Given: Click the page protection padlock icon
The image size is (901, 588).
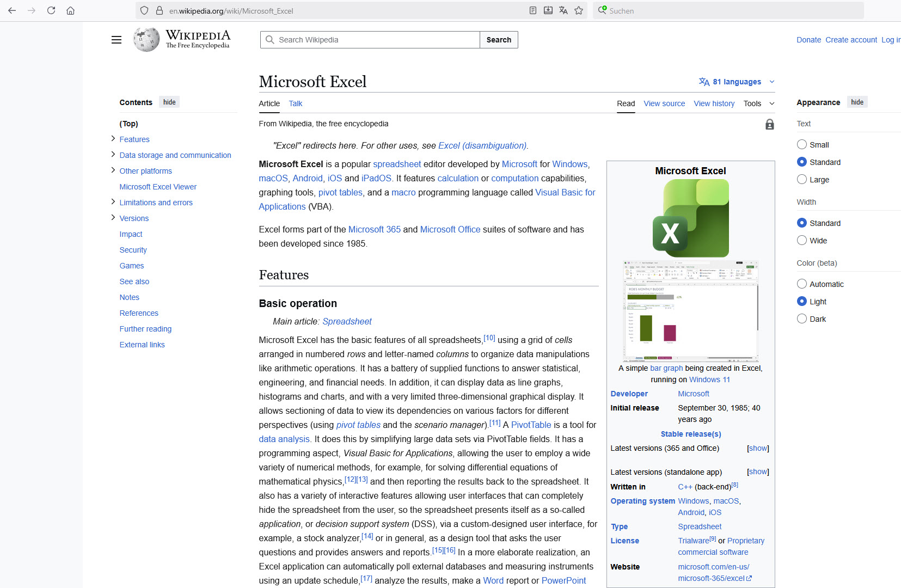Looking at the screenshot, I should [x=769, y=124].
